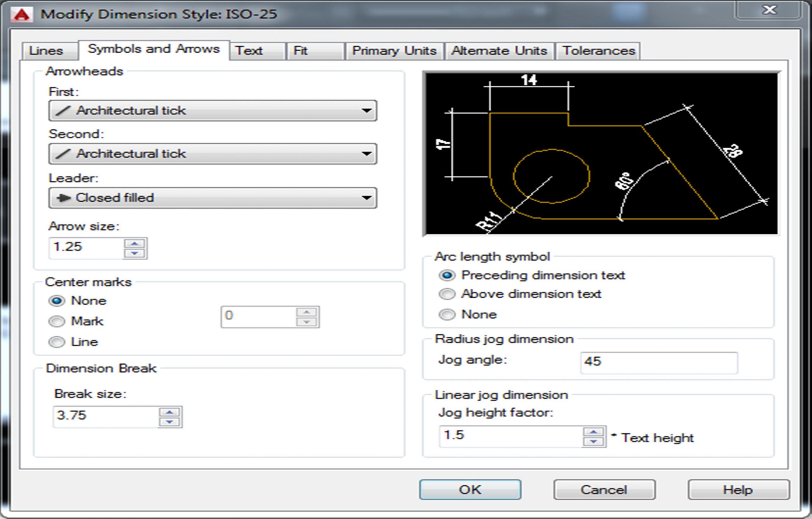Close the Modify Dimension Style dialog
Screen dimensions: 812x519
(769, 10)
